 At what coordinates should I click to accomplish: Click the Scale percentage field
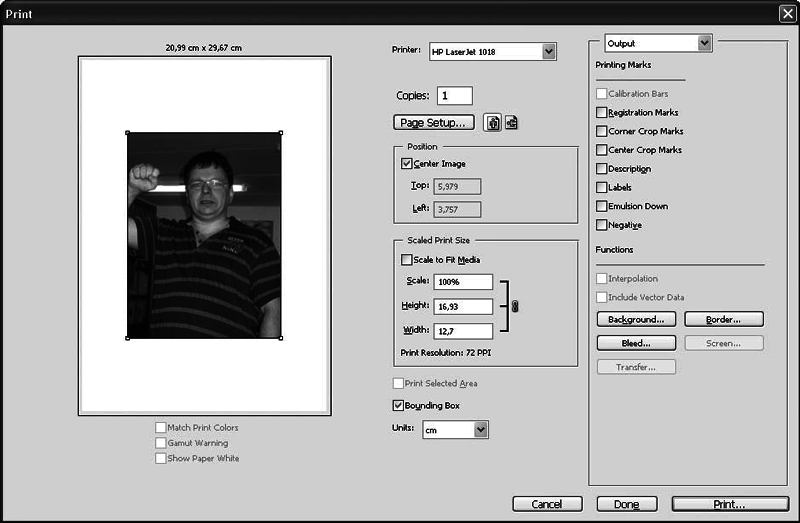463,282
